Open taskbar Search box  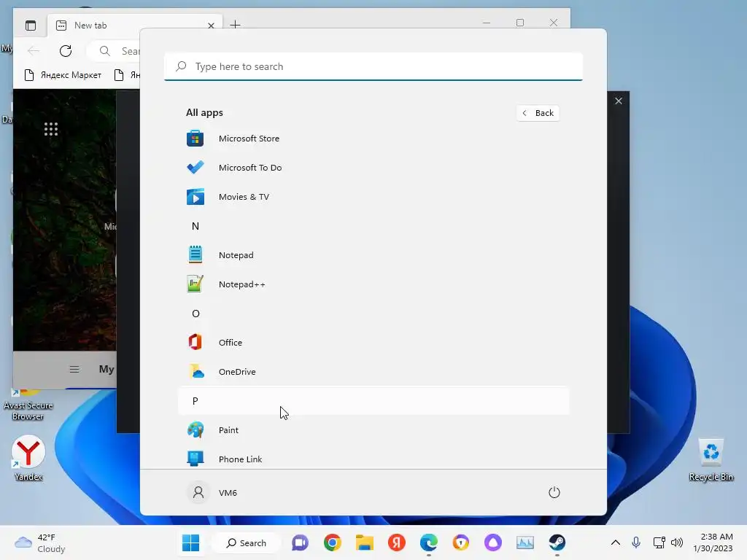point(247,542)
